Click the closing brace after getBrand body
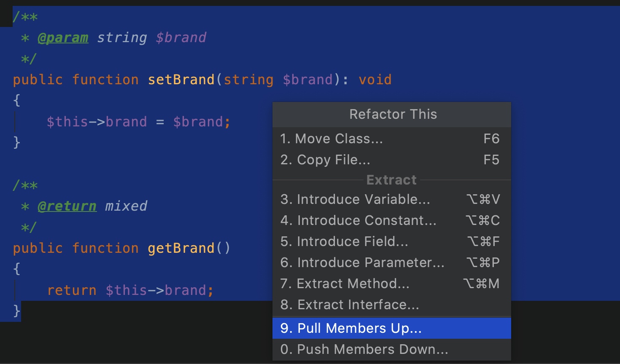 [x=17, y=311]
